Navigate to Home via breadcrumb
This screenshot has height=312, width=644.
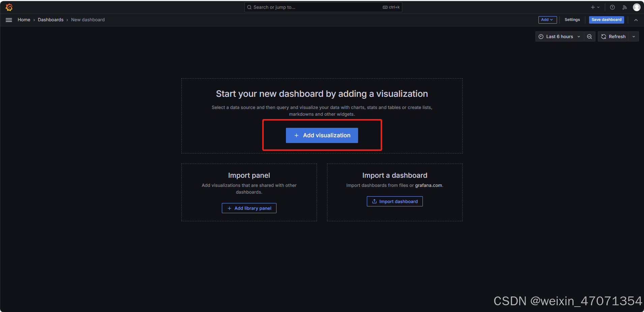click(x=24, y=20)
